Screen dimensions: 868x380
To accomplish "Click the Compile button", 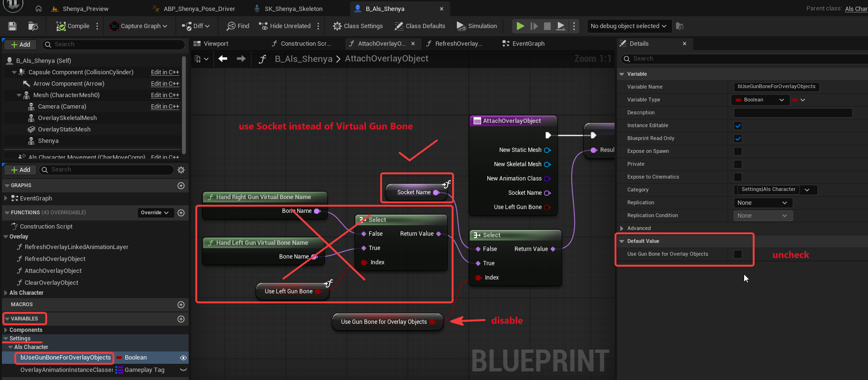I will pyautogui.click(x=73, y=26).
